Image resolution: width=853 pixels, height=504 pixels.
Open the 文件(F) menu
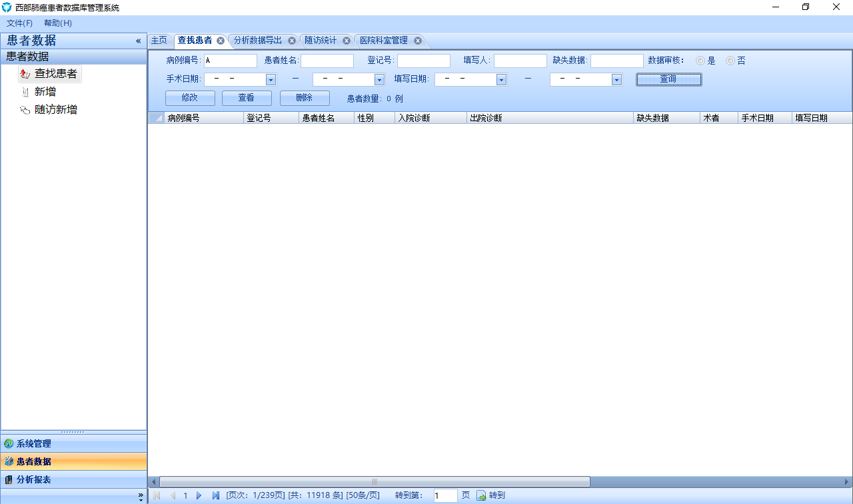click(19, 23)
